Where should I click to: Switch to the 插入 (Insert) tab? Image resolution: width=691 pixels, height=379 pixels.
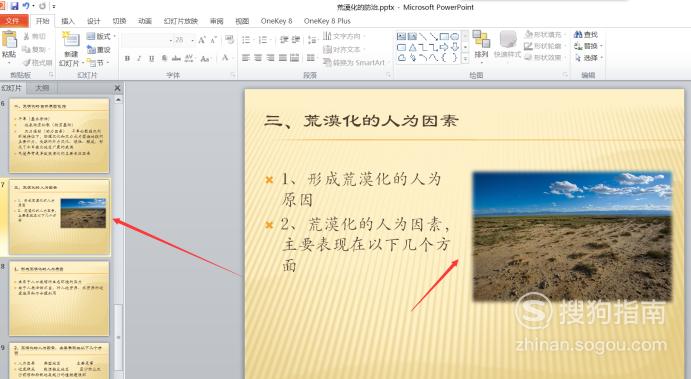[67, 21]
